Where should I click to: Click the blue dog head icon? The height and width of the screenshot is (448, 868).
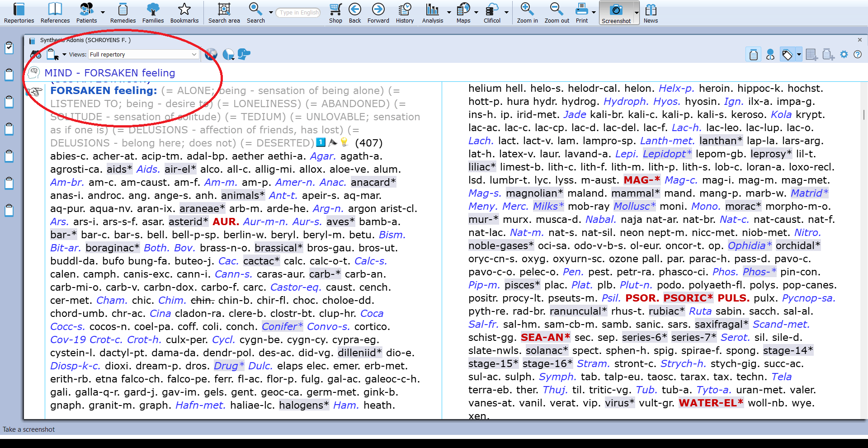244,54
